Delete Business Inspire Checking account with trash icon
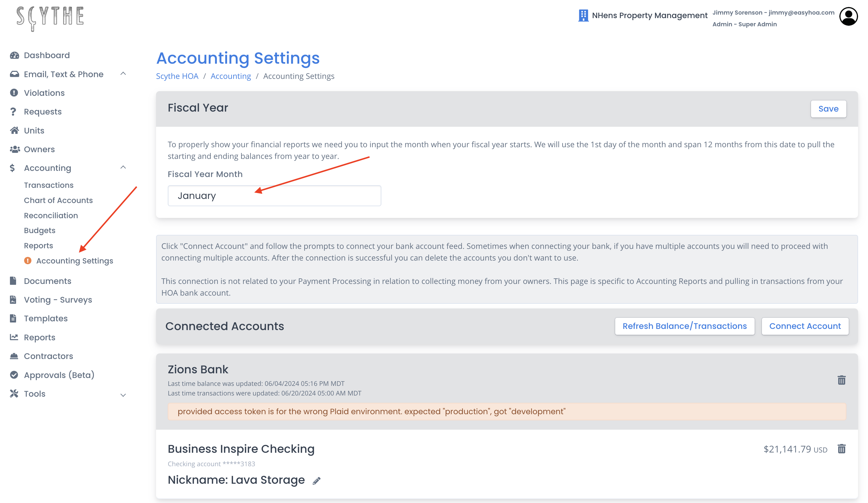The height and width of the screenshot is (503, 868). point(841,449)
